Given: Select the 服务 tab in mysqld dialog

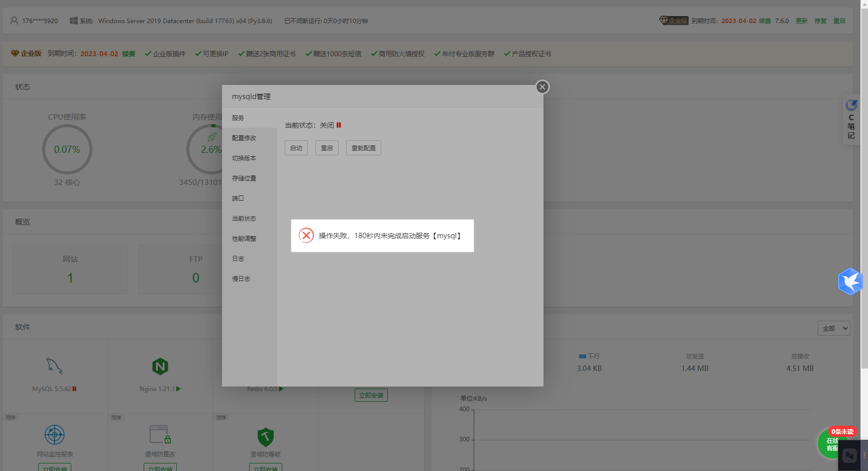Looking at the screenshot, I should click(x=250, y=118).
